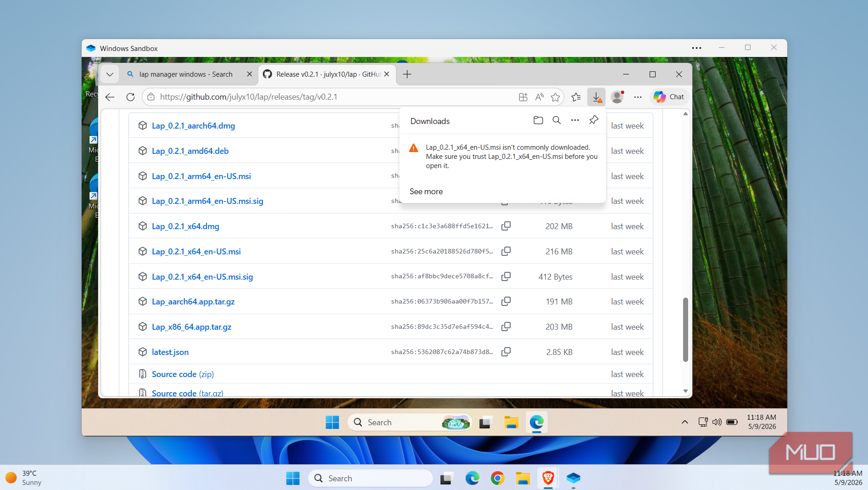Screen dimensions: 868x490
Task: Open downloads folder icon in Downloads panel
Action: tap(538, 120)
